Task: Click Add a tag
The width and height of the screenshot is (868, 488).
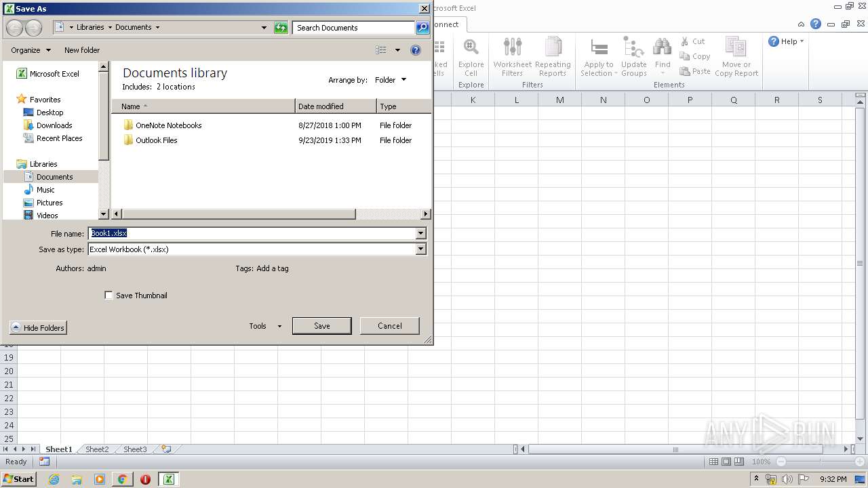Action: [x=273, y=268]
